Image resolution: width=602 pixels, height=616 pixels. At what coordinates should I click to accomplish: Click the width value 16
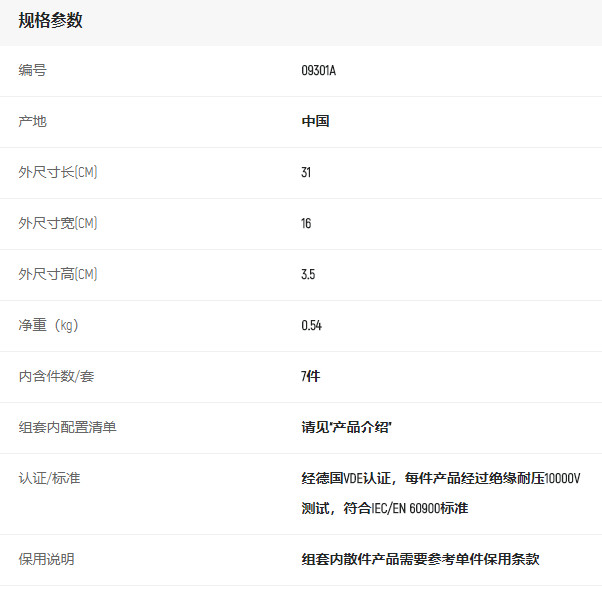(x=306, y=224)
